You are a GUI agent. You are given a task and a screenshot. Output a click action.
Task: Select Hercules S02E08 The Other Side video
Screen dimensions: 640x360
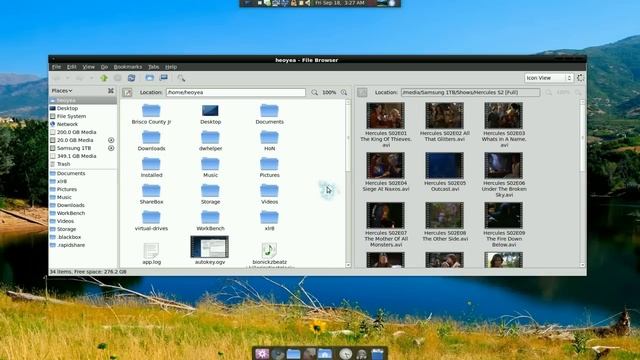[444, 215]
